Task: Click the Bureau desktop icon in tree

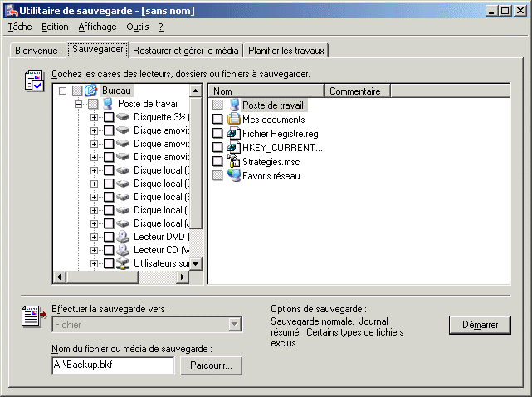Action: coord(91,91)
